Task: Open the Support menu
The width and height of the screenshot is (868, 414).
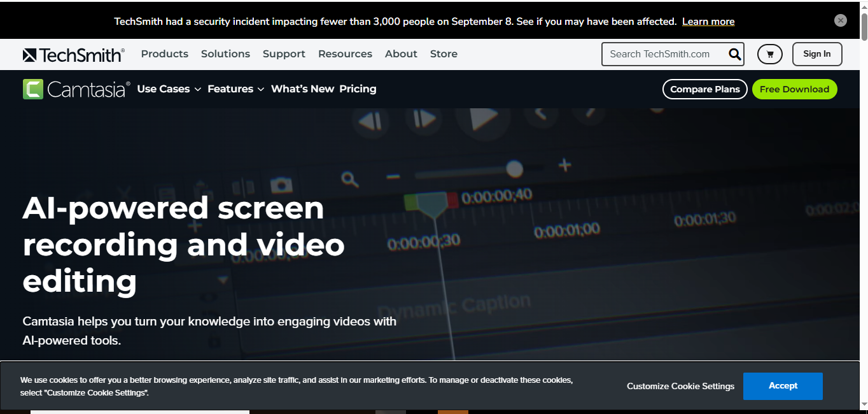Action: (x=284, y=54)
